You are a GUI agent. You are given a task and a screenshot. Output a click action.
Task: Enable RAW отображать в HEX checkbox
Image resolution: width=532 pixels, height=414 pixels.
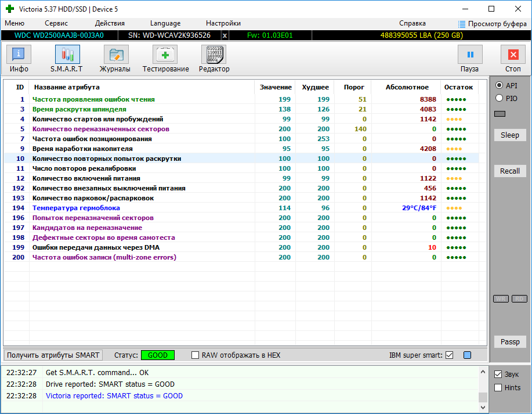coord(196,355)
